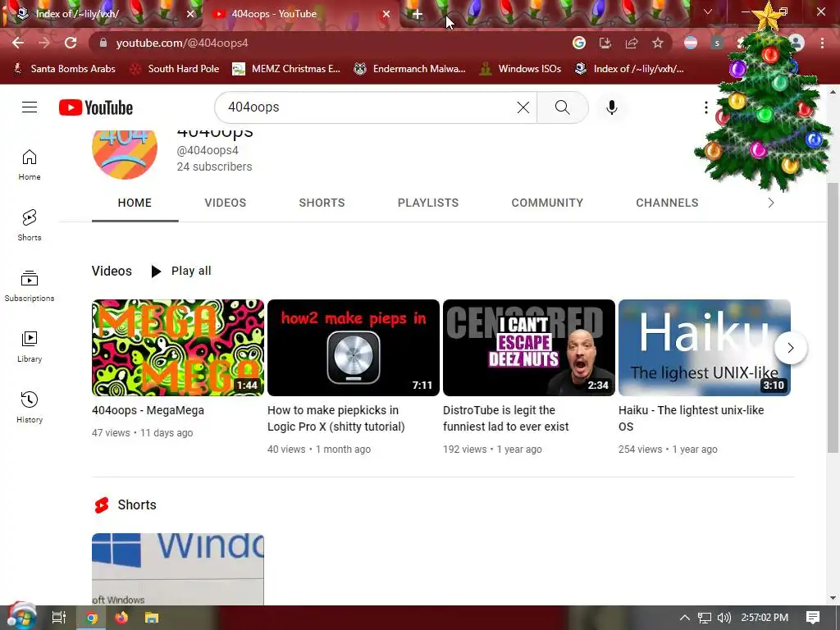Reload the page in the browser
Viewport: 840px width, 630px height.
click(x=71, y=43)
